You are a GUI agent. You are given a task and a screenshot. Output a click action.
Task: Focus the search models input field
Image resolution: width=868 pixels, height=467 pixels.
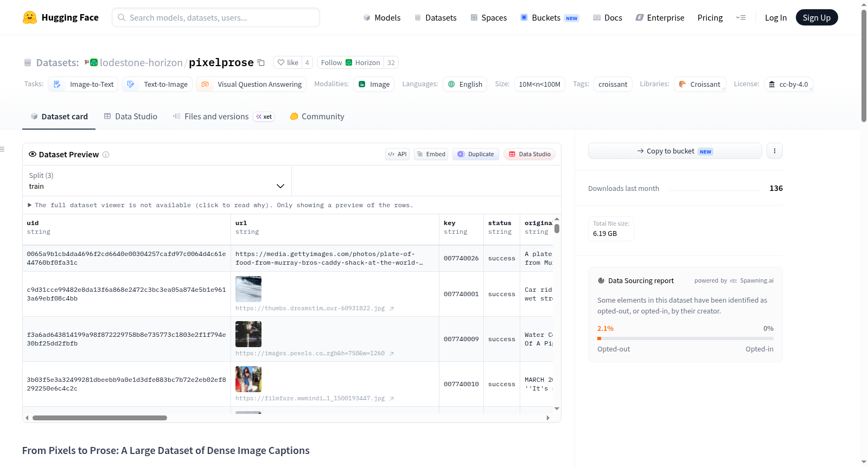tap(216, 17)
